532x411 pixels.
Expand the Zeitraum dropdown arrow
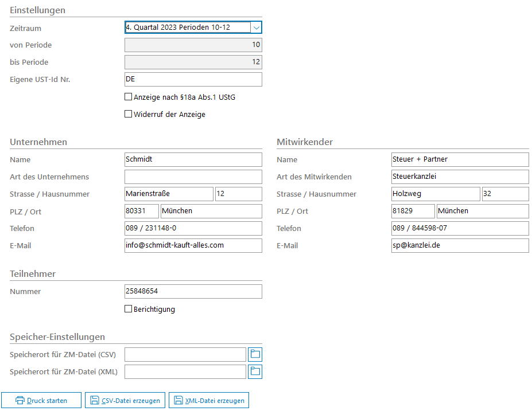256,28
